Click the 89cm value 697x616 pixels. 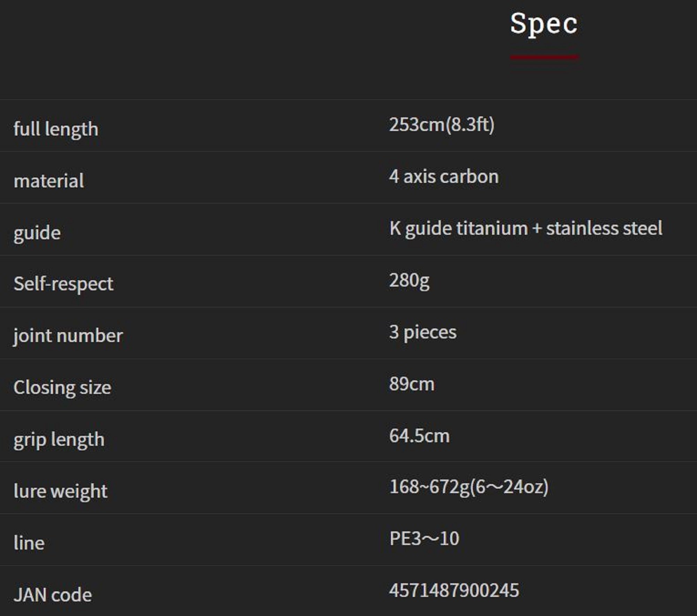pos(412,384)
